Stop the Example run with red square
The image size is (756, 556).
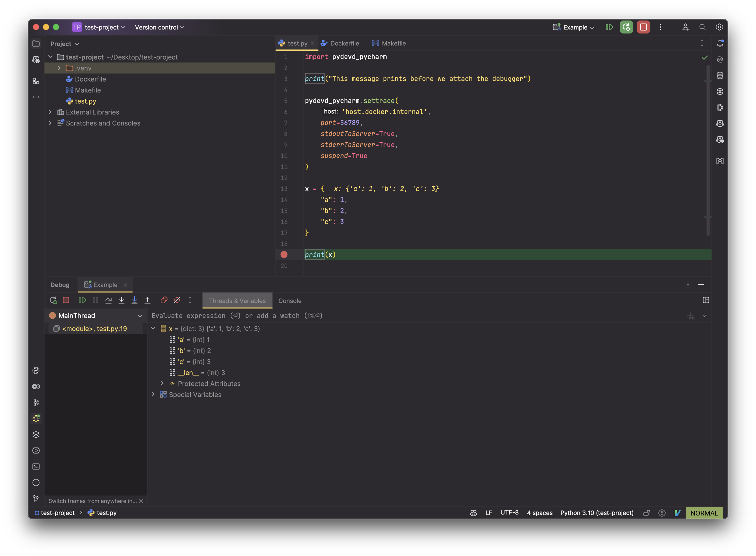click(643, 27)
